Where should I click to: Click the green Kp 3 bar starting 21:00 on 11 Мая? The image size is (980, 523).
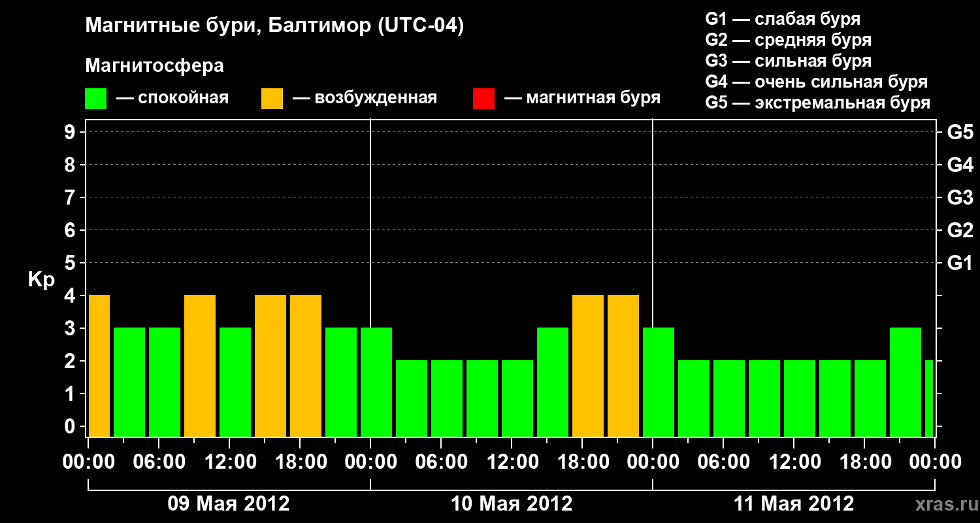tap(906, 382)
